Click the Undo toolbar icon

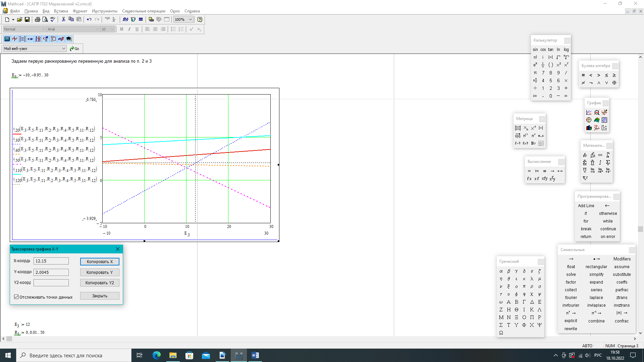tap(89, 19)
